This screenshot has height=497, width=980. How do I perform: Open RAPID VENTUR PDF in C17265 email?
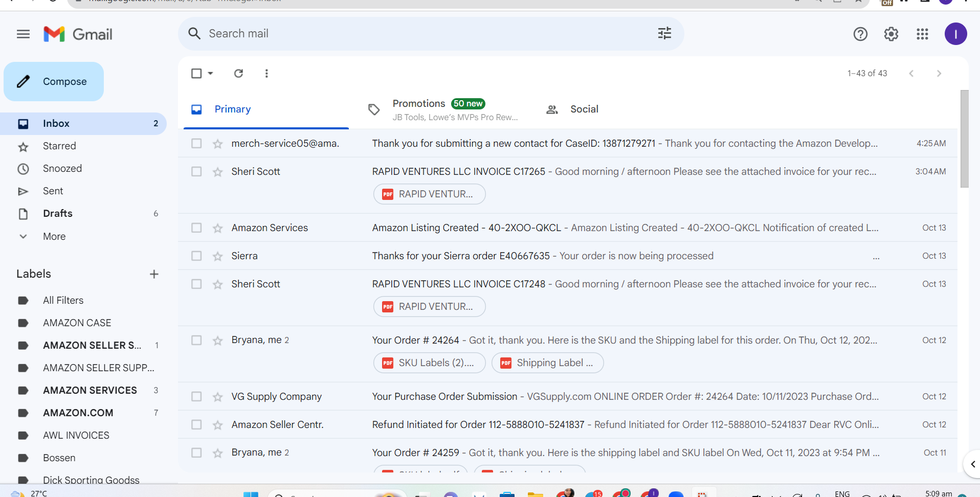tap(430, 194)
